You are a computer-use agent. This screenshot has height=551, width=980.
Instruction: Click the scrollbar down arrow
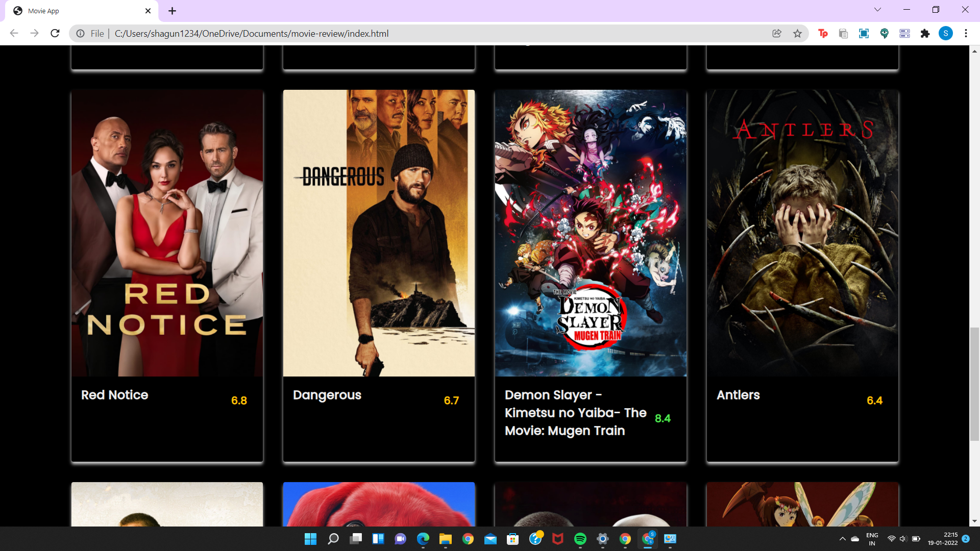[974, 521]
